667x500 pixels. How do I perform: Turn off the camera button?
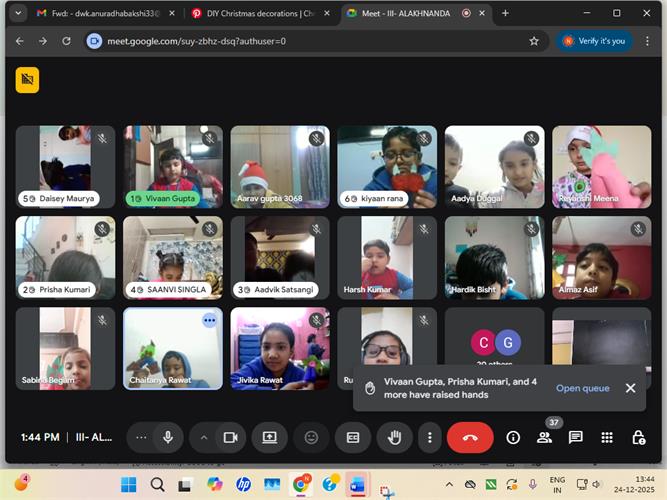click(231, 437)
